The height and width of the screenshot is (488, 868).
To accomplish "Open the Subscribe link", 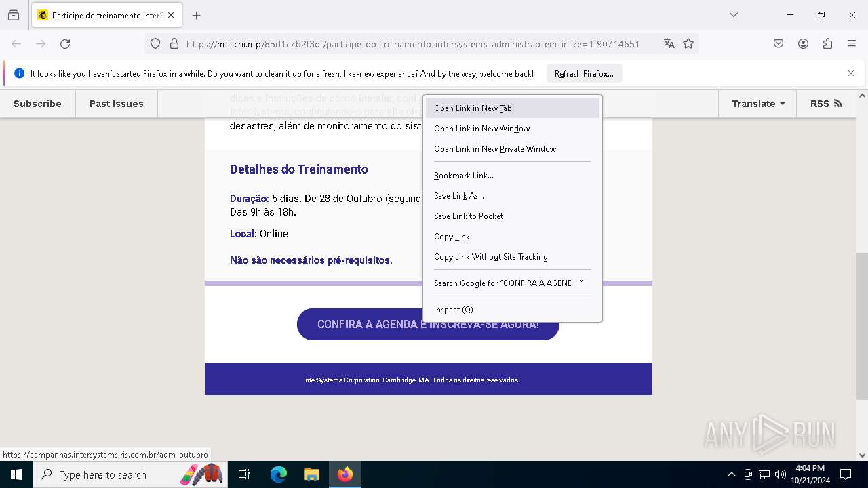I will tap(37, 104).
